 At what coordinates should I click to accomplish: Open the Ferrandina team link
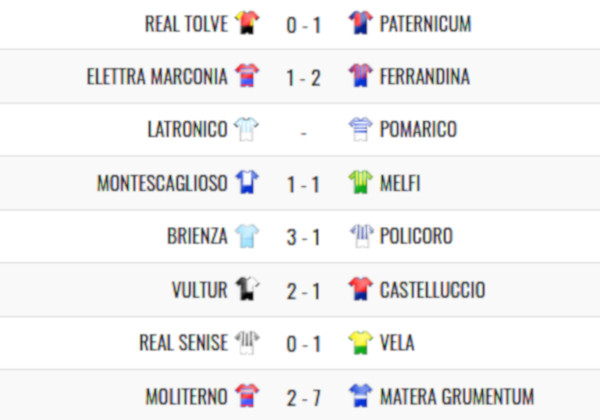[425, 77]
